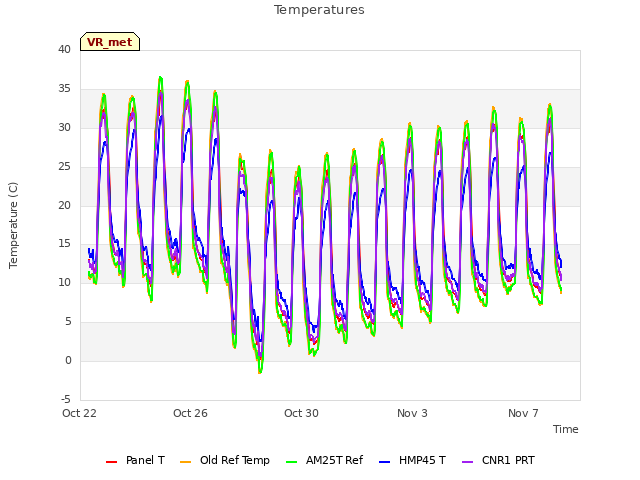Click the 35 y-axis tick label
This screenshot has width=640, height=480.
point(64,89)
